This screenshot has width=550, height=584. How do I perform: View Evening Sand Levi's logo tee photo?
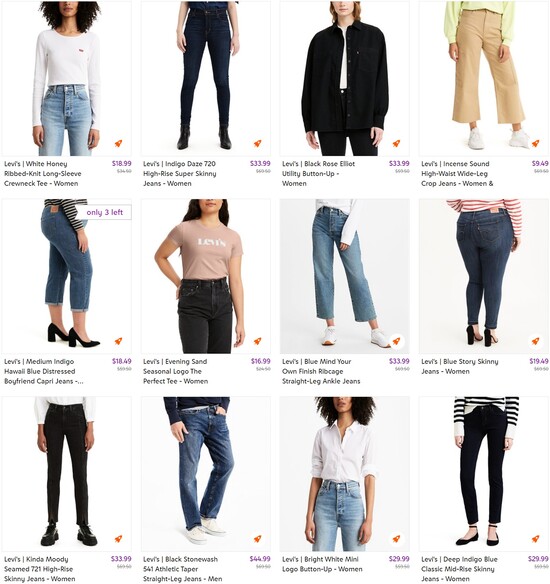(206, 276)
